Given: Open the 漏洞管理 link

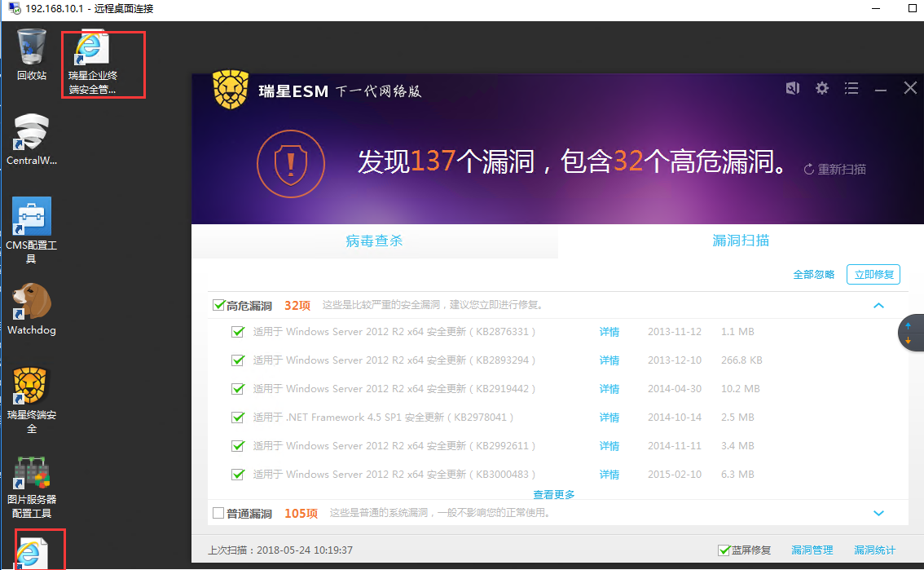Looking at the screenshot, I should coord(812,550).
